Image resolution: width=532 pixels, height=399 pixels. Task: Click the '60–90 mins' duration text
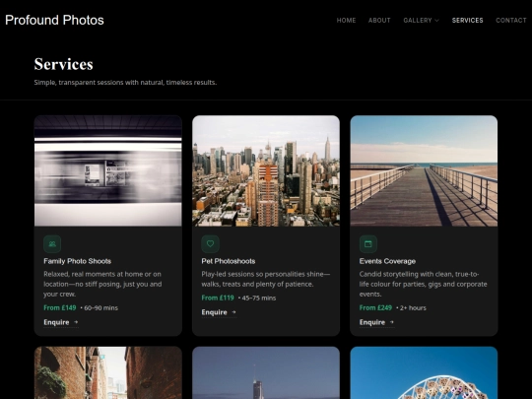pos(101,308)
